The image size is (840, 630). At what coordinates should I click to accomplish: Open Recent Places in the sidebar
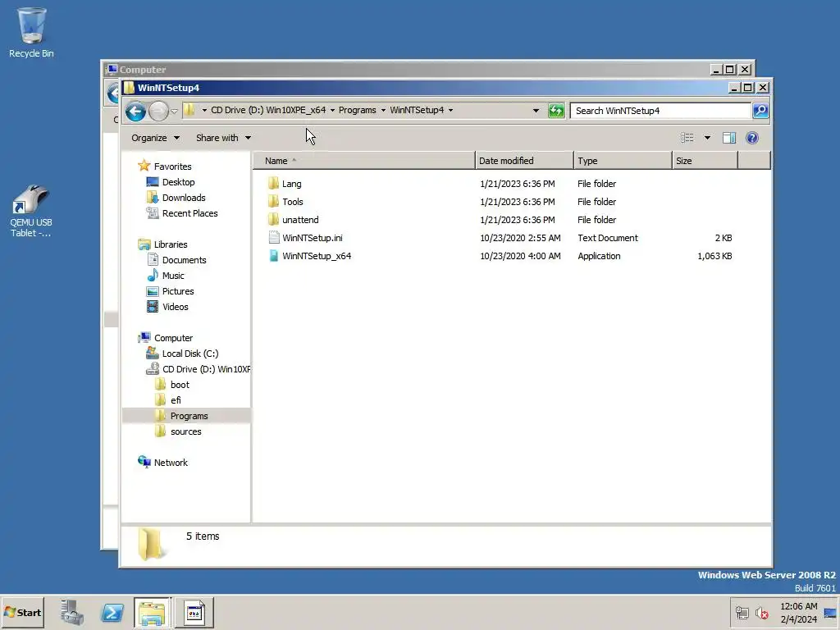pyautogui.click(x=189, y=213)
